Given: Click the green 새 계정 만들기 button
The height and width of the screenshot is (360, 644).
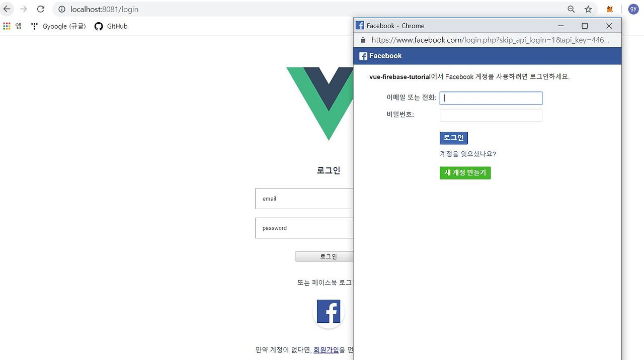Looking at the screenshot, I should (x=465, y=173).
